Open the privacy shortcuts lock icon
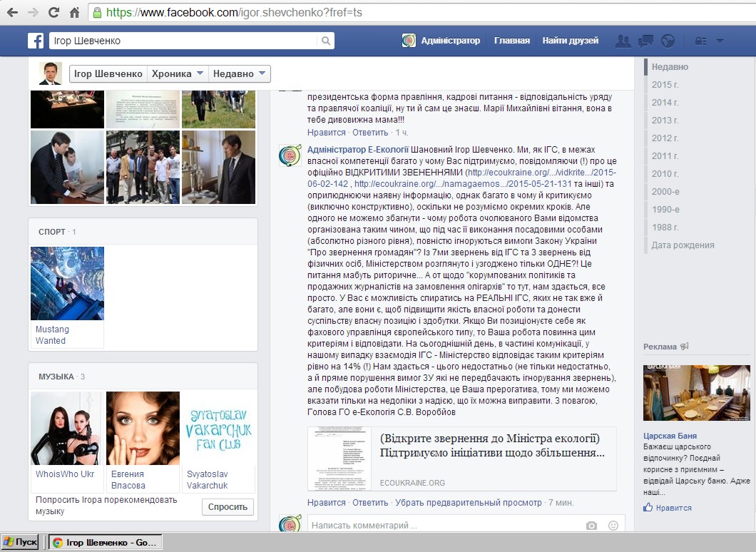This screenshot has height=552, width=756. click(700, 41)
